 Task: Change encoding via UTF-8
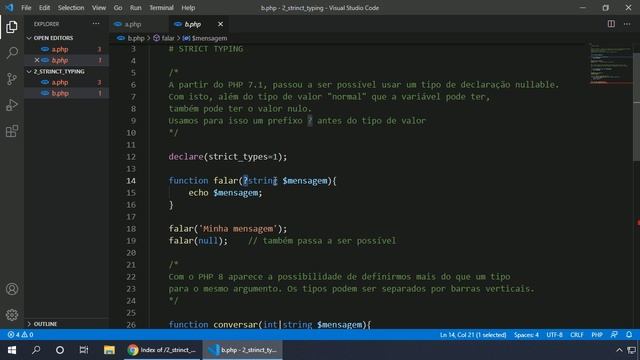554,335
